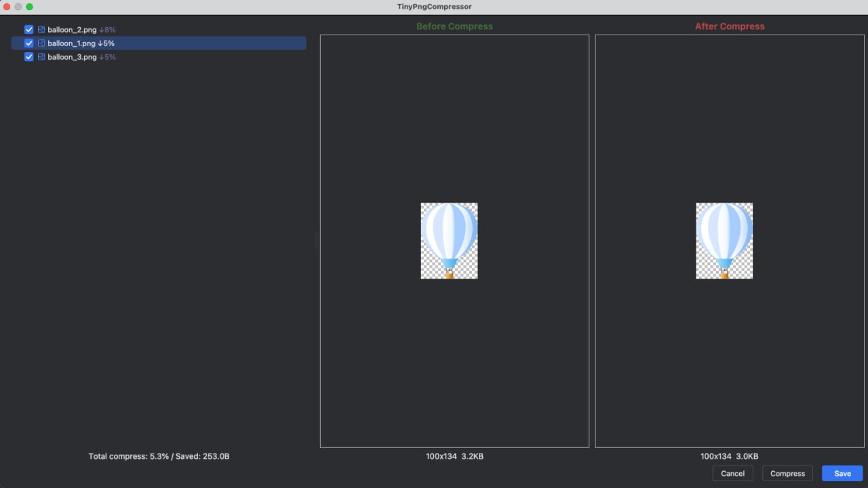Click the Before Compress heading
868x488 pixels.
(x=454, y=26)
